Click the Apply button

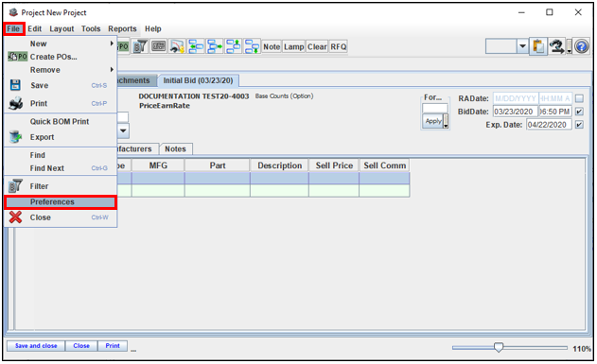pyautogui.click(x=433, y=121)
